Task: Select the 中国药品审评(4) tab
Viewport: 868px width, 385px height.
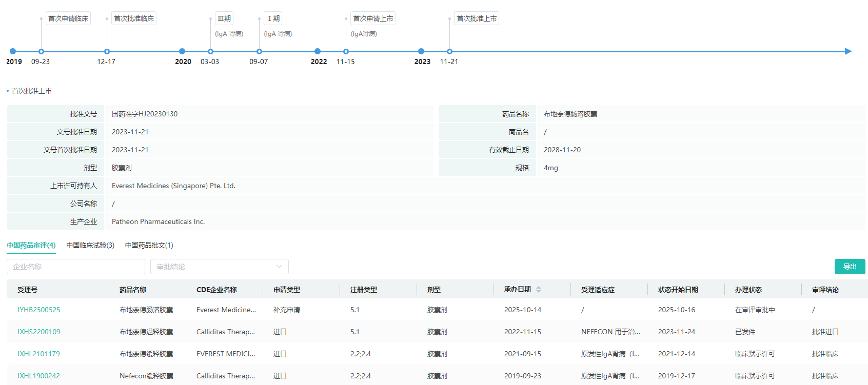Action: point(31,245)
